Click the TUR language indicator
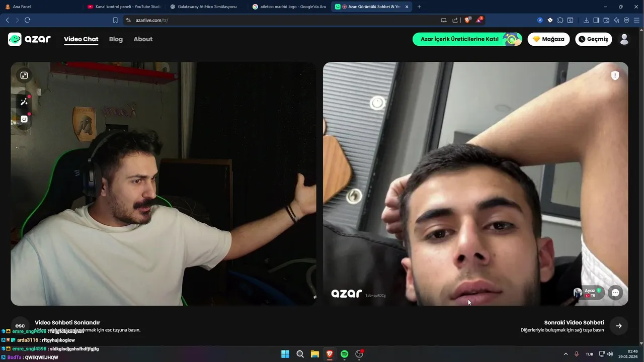 pos(589,354)
